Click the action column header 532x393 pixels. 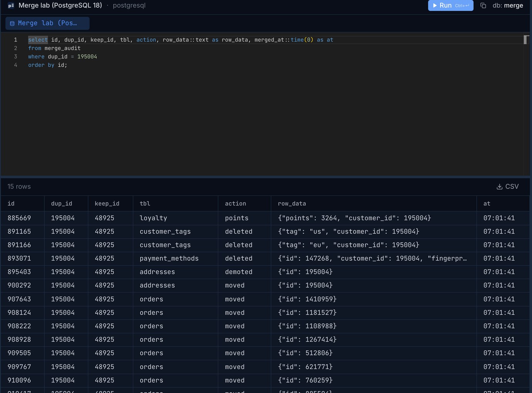[244, 203]
